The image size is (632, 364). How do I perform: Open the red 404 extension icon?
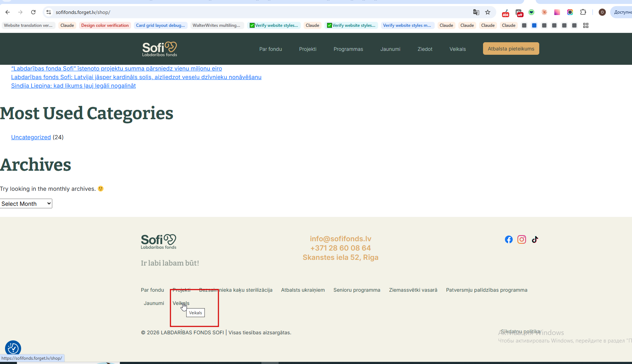pos(506,13)
